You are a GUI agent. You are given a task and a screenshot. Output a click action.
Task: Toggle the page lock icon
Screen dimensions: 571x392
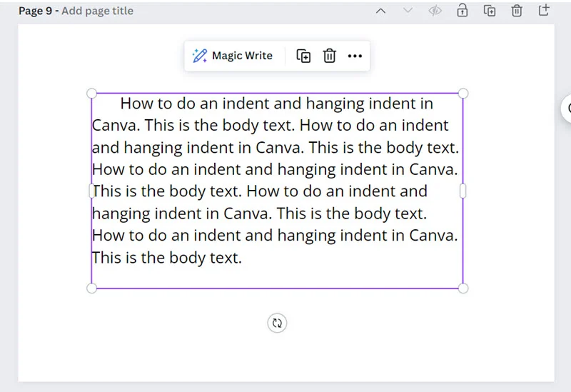463,11
